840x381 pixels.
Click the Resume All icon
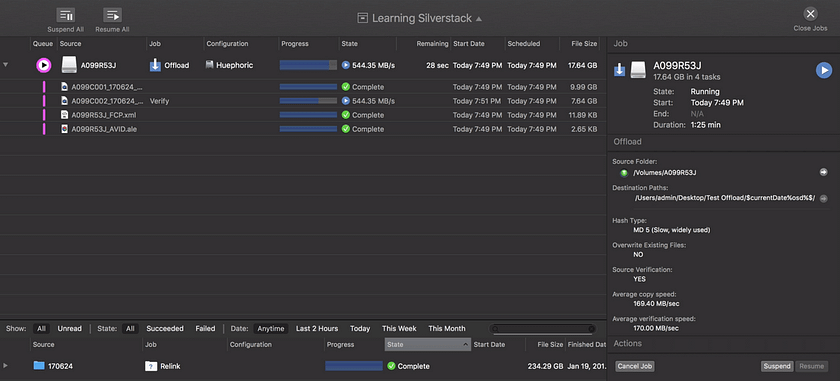tap(112, 15)
